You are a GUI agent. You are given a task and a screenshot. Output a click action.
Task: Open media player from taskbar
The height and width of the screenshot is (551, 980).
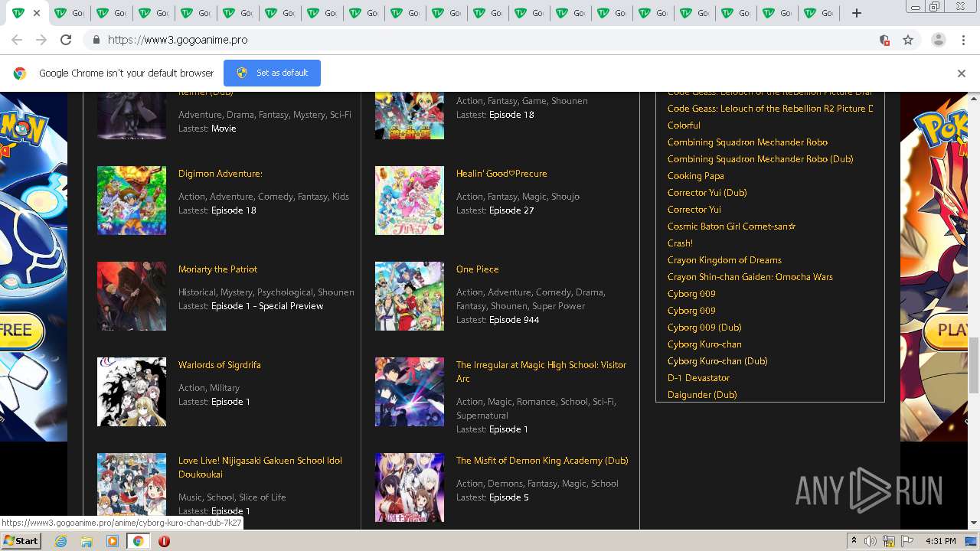coord(113,541)
